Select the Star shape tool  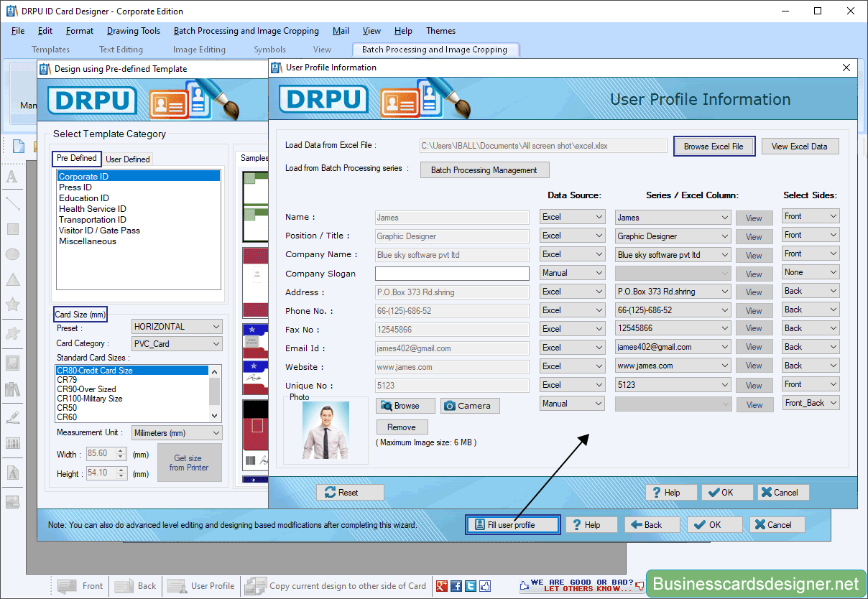point(12,305)
